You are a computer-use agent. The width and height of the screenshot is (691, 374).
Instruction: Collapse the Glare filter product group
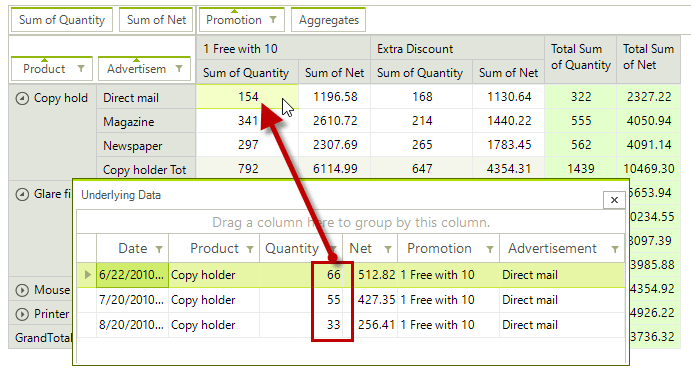(22, 194)
